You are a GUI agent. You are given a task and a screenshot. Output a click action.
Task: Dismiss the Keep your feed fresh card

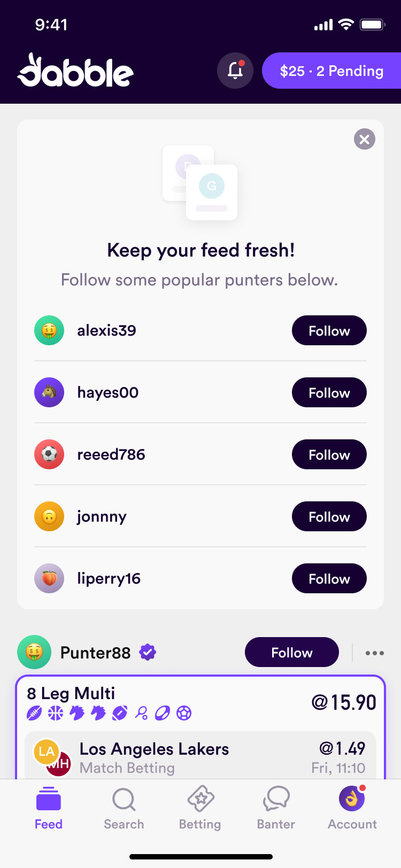pyautogui.click(x=364, y=139)
